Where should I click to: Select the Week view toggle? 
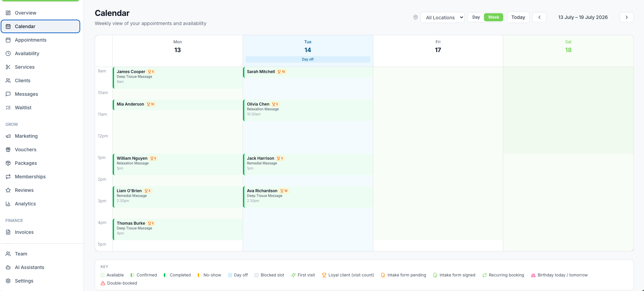[x=493, y=17]
